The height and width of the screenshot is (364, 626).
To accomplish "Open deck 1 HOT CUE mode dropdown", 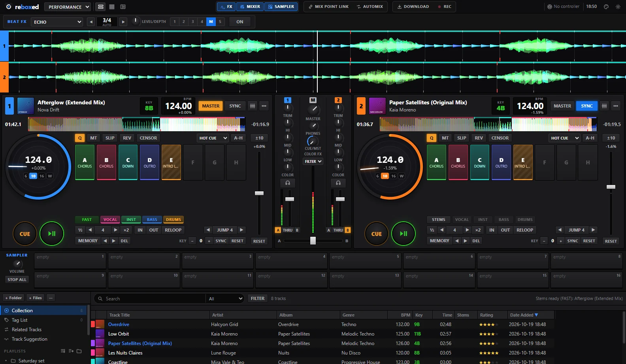I will 213,138.
